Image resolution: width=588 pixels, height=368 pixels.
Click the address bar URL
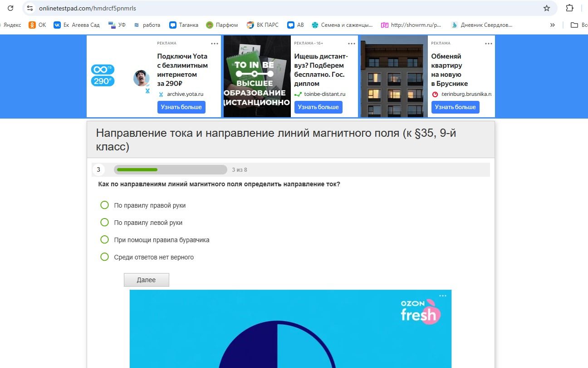tap(87, 8)
